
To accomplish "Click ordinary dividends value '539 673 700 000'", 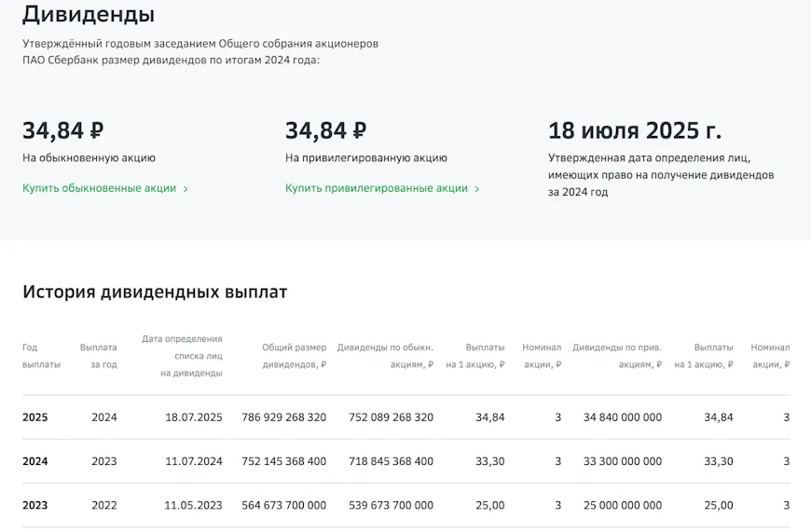I will (391, 505).
